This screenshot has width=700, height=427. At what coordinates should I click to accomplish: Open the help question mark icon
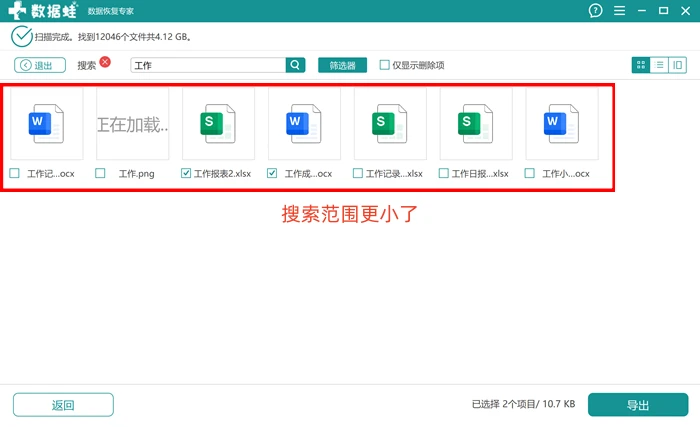pos(595,11)
